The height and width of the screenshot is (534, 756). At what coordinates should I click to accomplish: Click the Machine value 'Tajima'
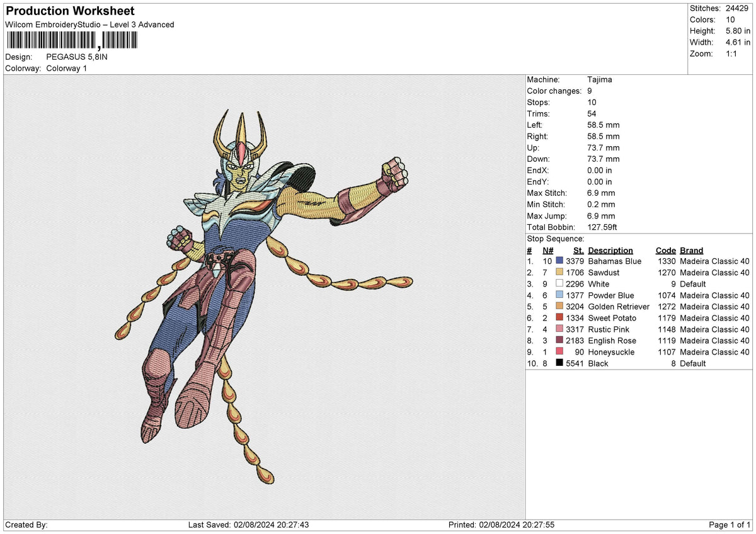point(599,80)
